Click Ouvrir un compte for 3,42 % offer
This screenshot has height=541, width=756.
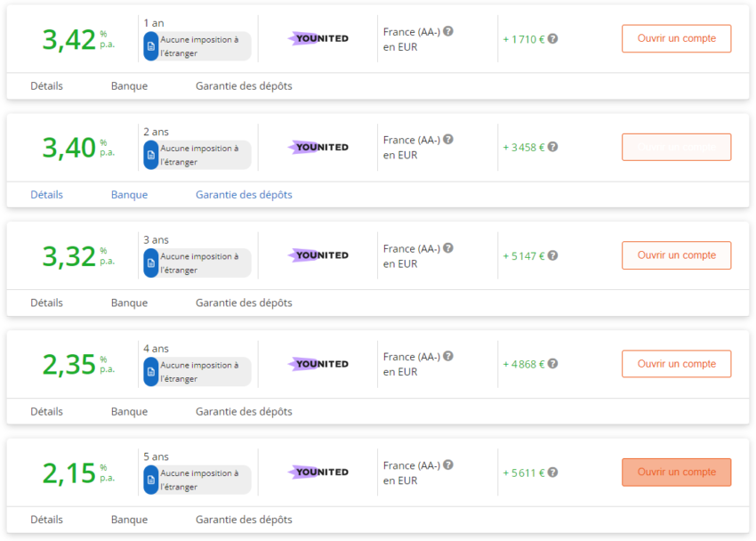click(x=676, y=39)
